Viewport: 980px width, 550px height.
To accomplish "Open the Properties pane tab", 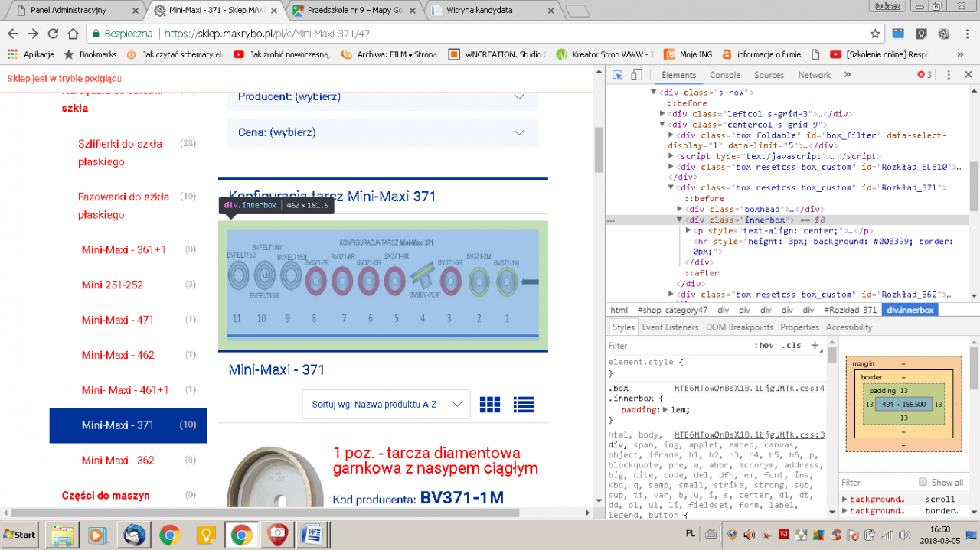I will 799,327.
